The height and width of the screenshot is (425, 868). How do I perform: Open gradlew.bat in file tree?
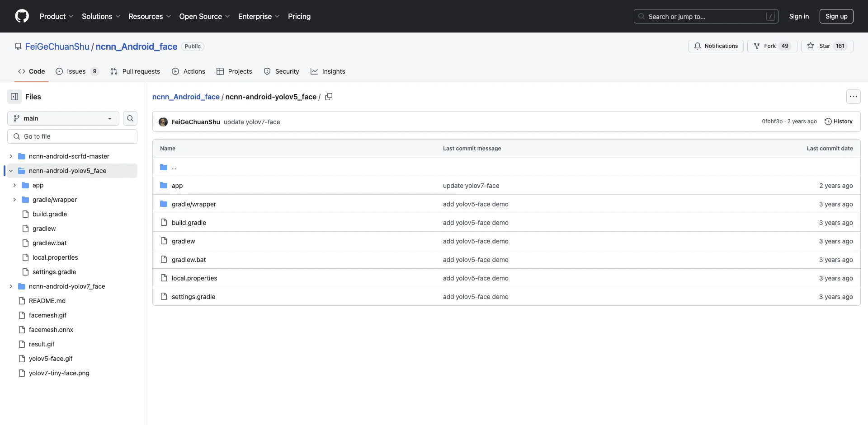coord(49,243)
